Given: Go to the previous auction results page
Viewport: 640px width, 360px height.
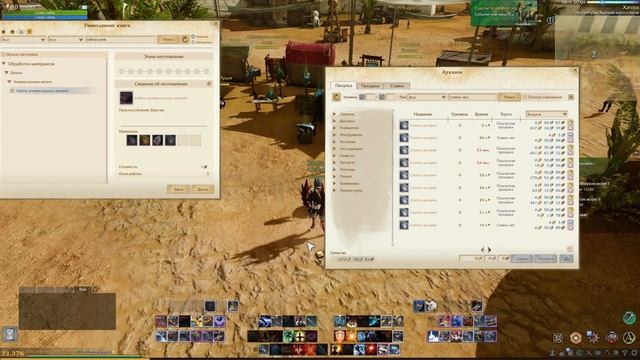Looking at the screenshot, I should tap(482, 249).
